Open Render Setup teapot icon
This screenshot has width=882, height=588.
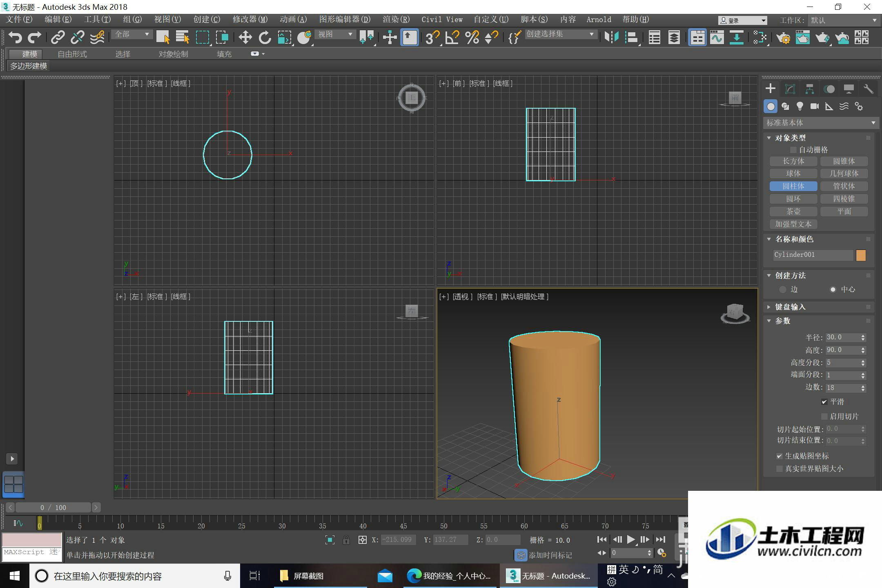click(x=783, y=38)
